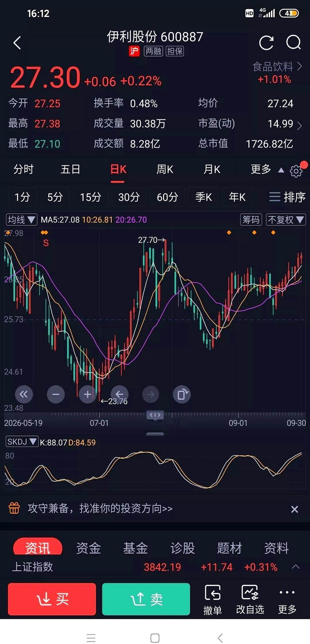
Task: Select the 1分 period
Action: [x=22, y=197]
